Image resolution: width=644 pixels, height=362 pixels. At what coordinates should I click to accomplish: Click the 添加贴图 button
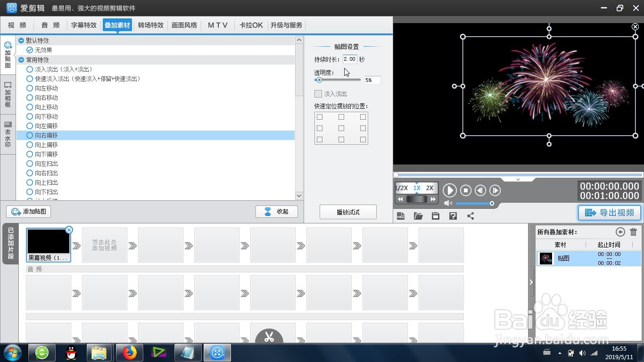coord(28,212)
